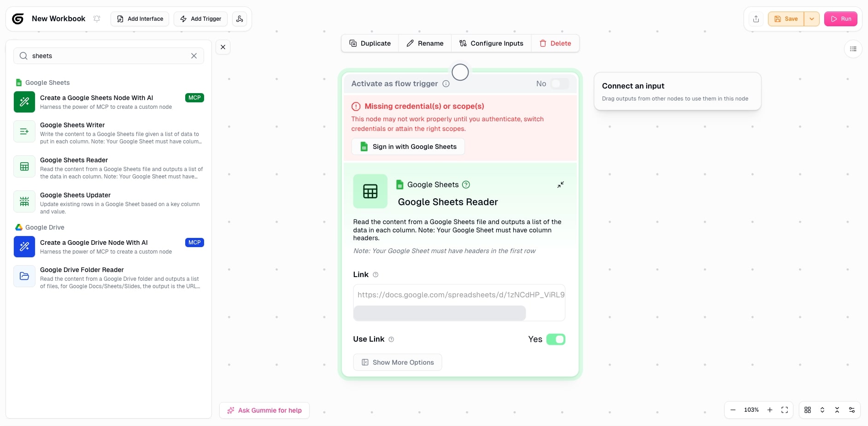The height and width of the screenshot is (426, 868).
Task: Toggle Activate as flow trigger switch
Action: [x=559, y=83]
